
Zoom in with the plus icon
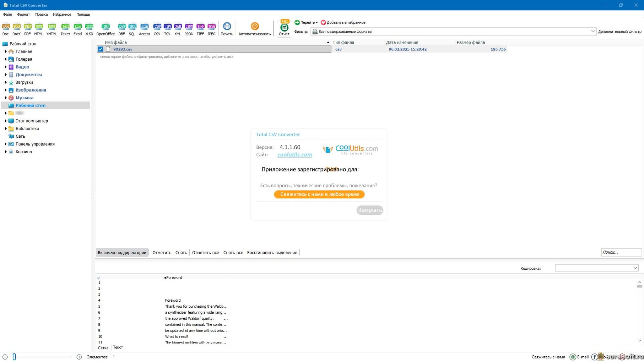pos(79,357)
